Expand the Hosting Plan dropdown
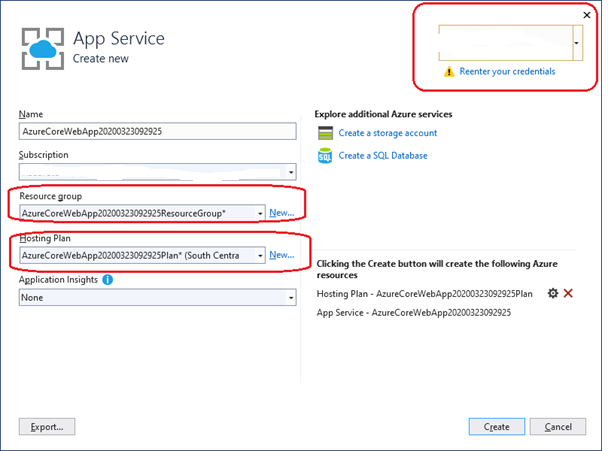Viewport: 608px width, 451px height. tap(260, 256)
